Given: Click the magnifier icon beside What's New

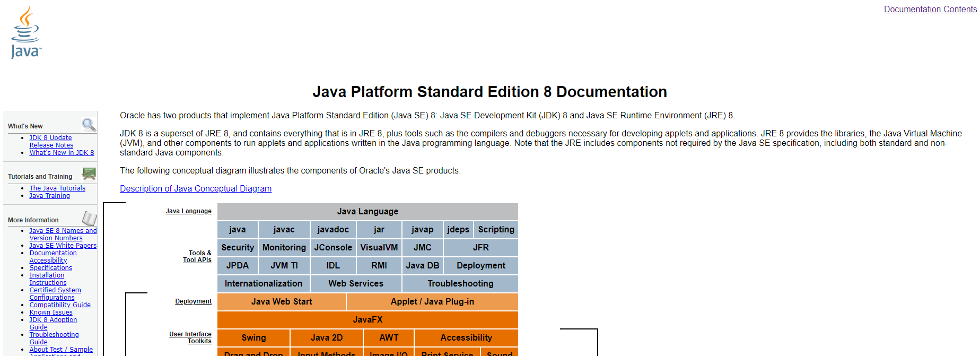Looking at the screenshot, I should pos(89,125).
